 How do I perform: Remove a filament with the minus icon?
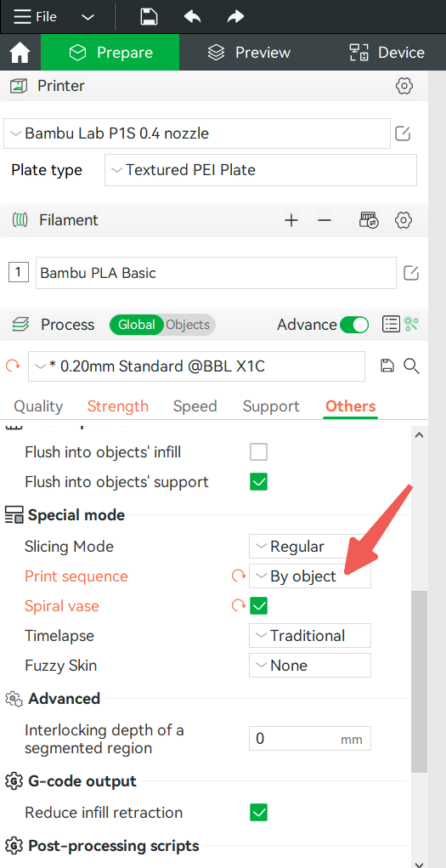[325, 220]
